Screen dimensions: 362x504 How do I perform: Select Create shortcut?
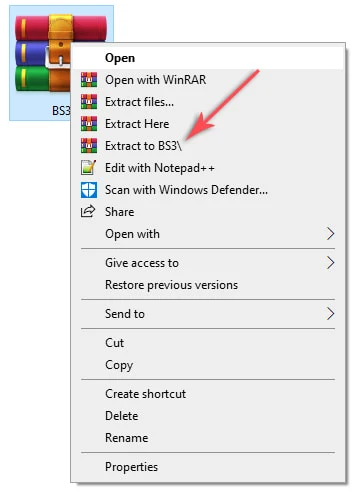[x=208, y=394]
